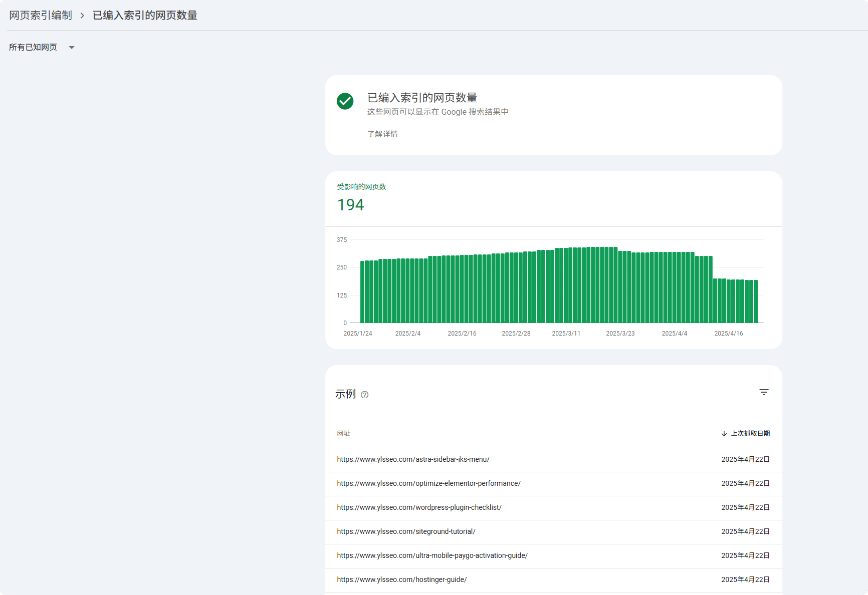The height and width of the screenshot is (595, 868).
Task: Click the 194 affected pages count
Action: click(x=350, y=205)
